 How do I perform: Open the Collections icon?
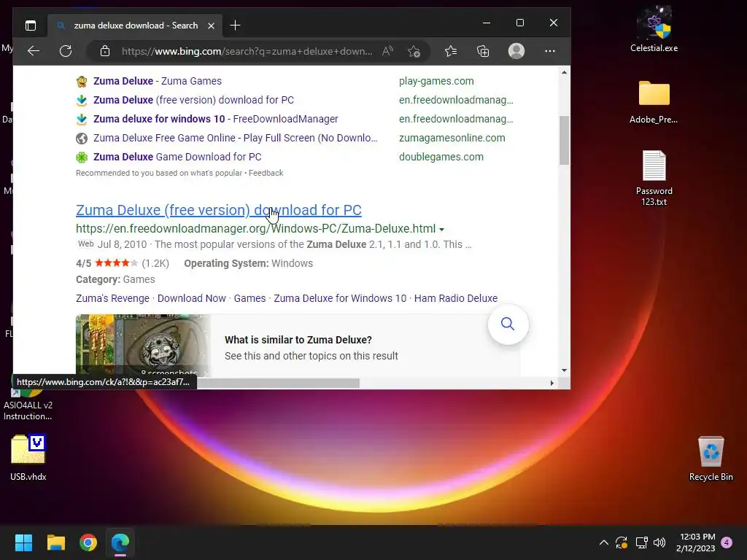pos(483,51)
